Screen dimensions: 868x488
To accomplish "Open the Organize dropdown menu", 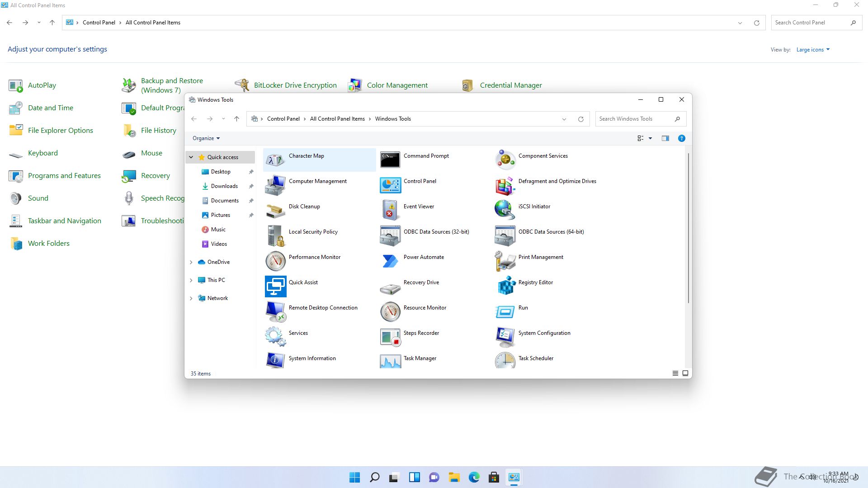I will [206, 138].
